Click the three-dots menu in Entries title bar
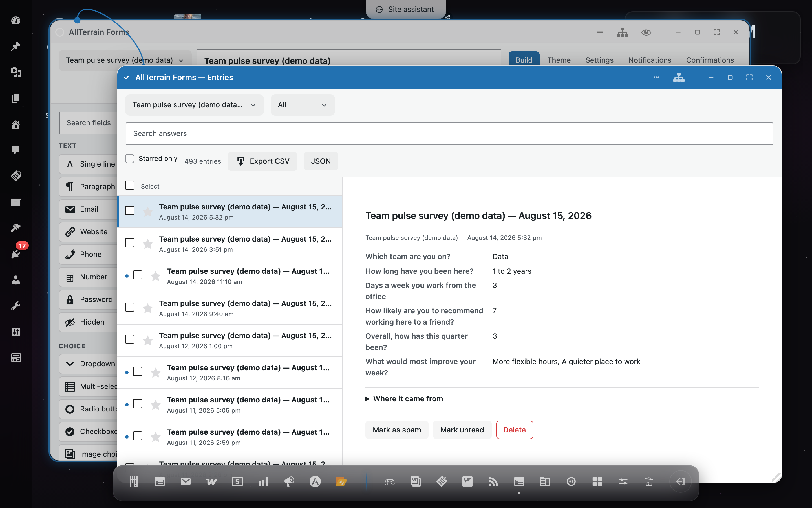Viewport: 812px width, 508px height. coord(656,78)
